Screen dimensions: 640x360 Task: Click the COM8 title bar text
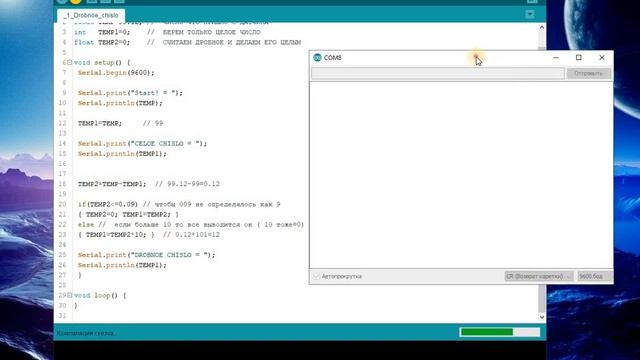332,58
